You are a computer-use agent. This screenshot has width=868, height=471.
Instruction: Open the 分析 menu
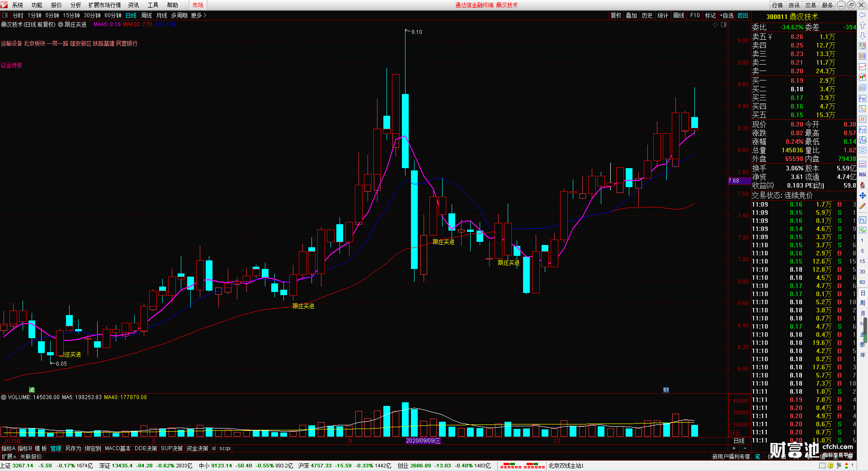coord(75,5)
